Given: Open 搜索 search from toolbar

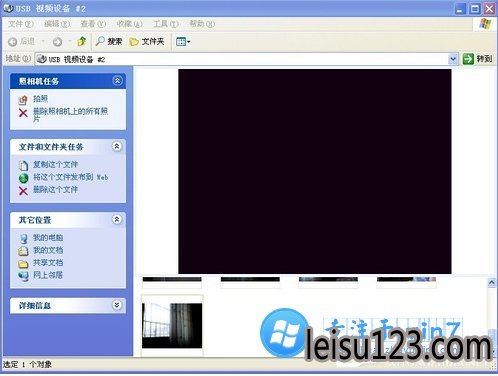Looking at the screenshot, I should coord(109,41).
